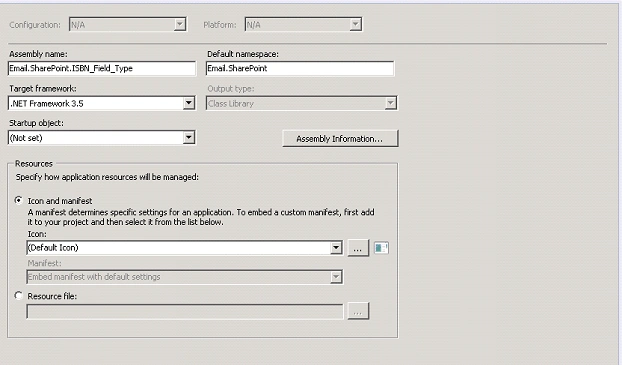The image size is (622, 365).
Task: Open the Icon dropdown list
Action: tap(184, 248)
